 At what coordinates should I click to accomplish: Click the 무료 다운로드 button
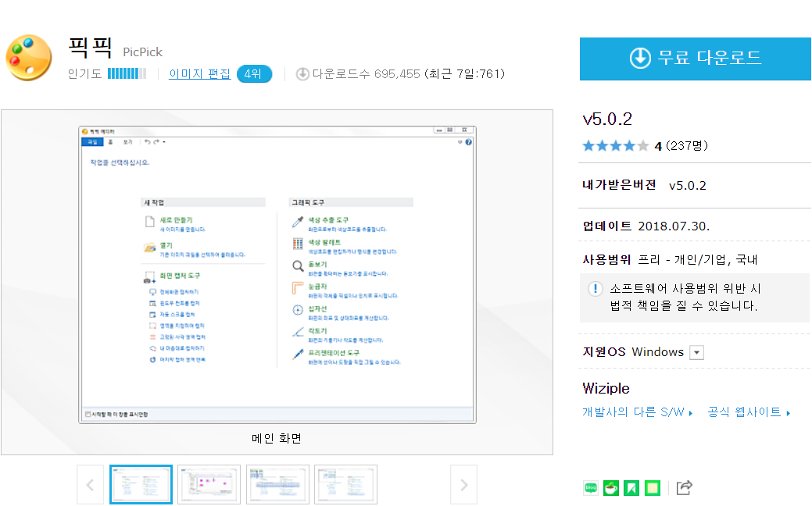695,59
